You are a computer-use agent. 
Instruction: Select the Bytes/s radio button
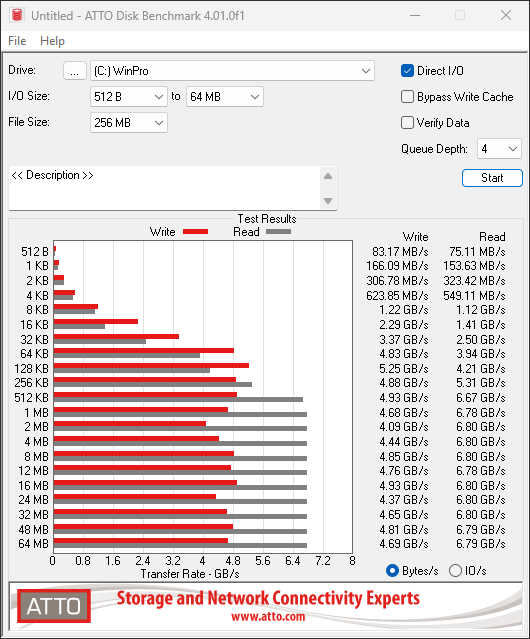[392, 571]
